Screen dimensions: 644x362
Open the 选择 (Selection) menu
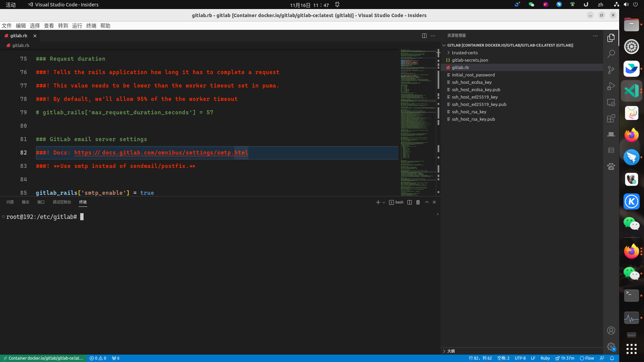(35, 26)
